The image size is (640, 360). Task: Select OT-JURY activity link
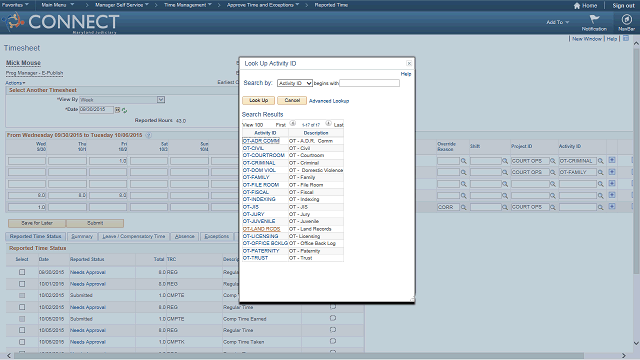pyautogui.click(x=253, y=214)
